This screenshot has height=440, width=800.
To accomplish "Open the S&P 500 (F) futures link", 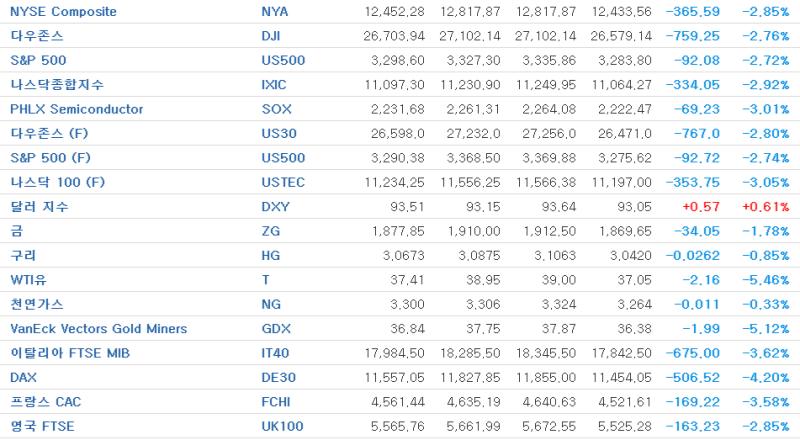I will (x=51, y=158).
